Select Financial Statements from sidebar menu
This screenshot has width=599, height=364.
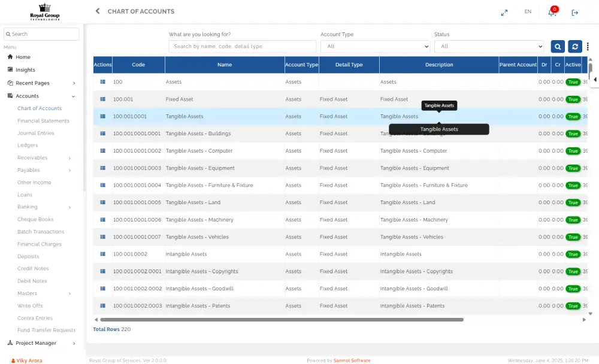point(43,121)
